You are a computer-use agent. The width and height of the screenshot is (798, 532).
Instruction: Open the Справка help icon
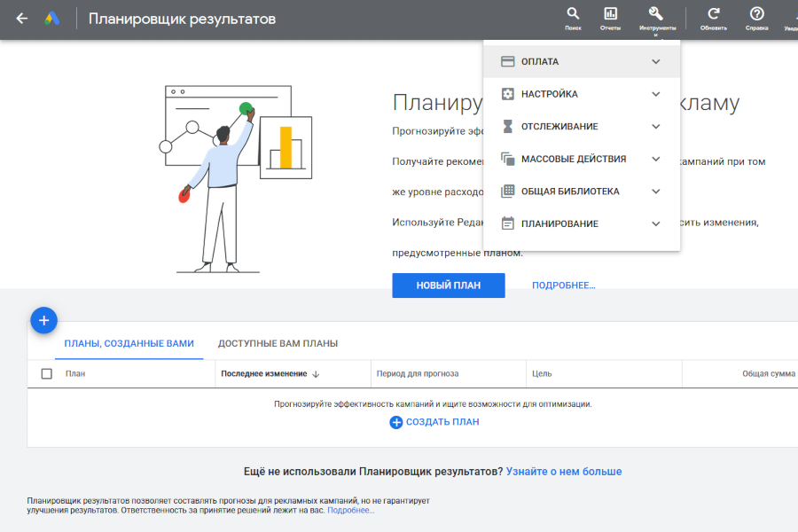[x=756, y=14]
